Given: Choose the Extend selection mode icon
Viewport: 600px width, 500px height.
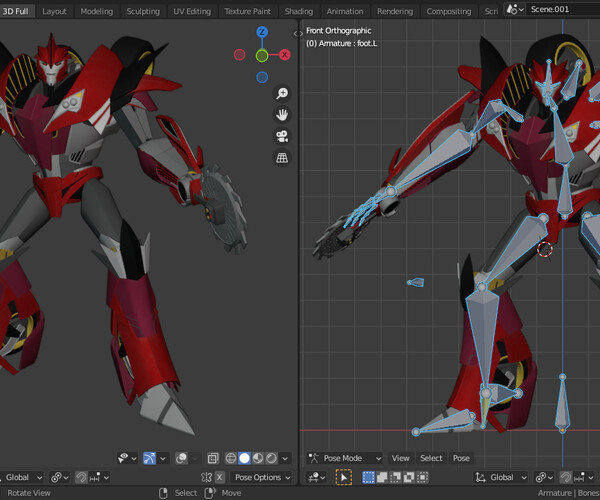Looking at the screenshot, I should pyautogui.click(x=382, y=477).
